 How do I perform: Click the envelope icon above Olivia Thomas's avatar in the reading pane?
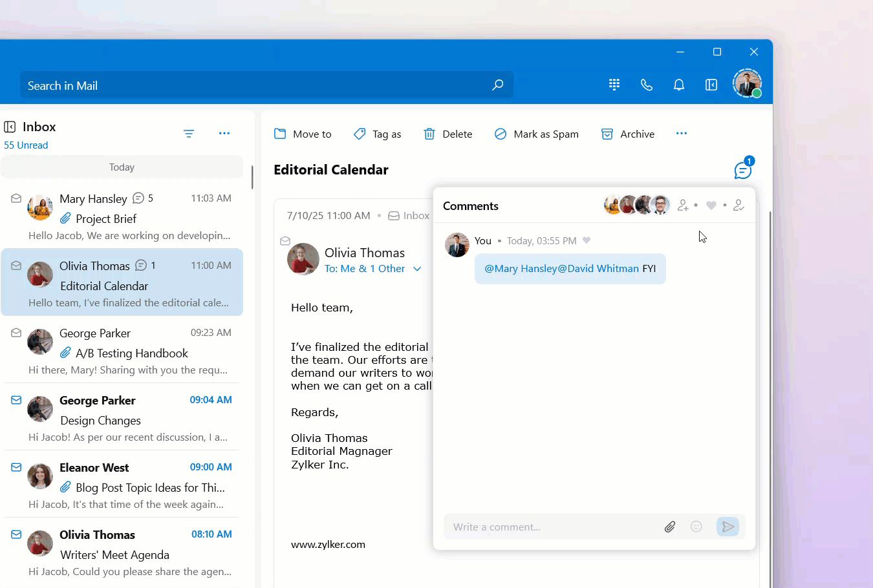(285, 241)
